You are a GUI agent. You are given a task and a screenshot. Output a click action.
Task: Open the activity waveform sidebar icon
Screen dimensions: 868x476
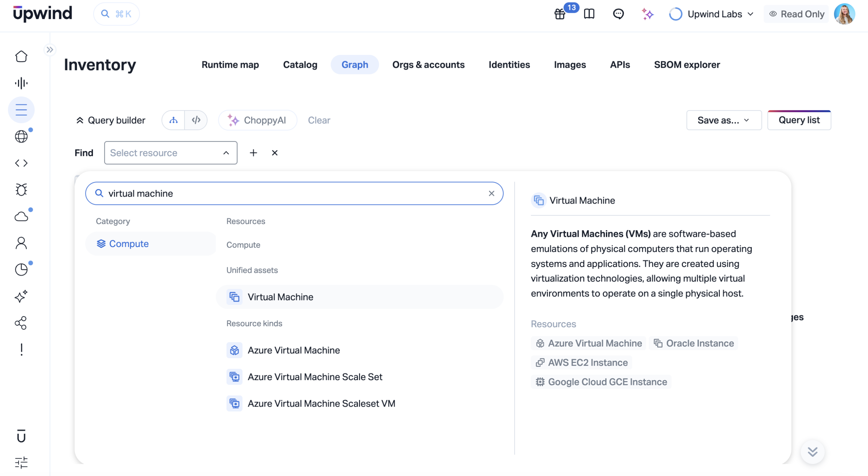tap(21, 83)
